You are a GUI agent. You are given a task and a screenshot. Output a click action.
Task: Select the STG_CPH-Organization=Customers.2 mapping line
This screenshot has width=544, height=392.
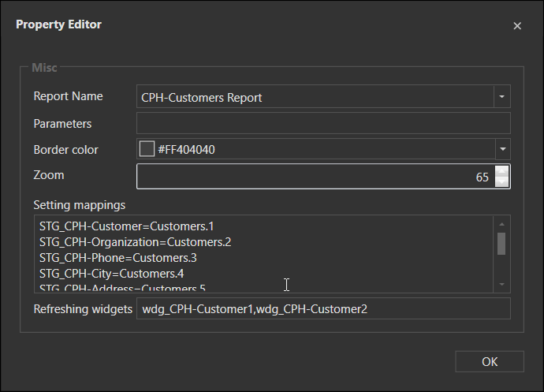135,242
